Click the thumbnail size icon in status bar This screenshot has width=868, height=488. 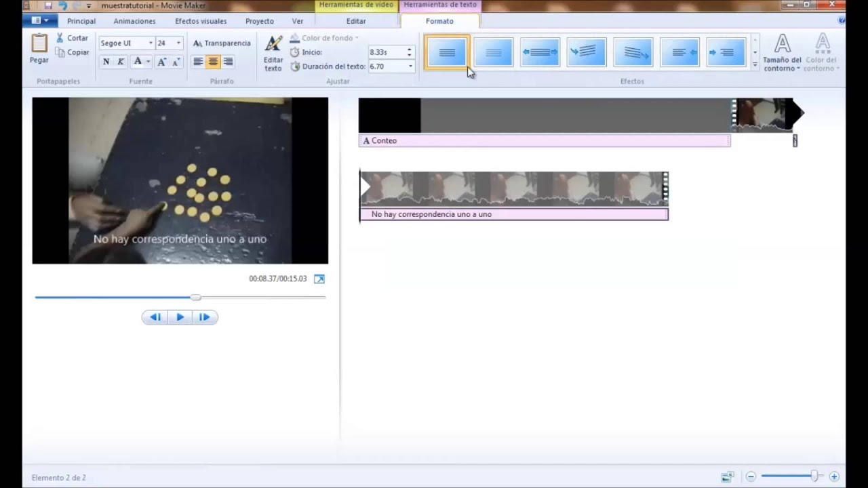728,476
